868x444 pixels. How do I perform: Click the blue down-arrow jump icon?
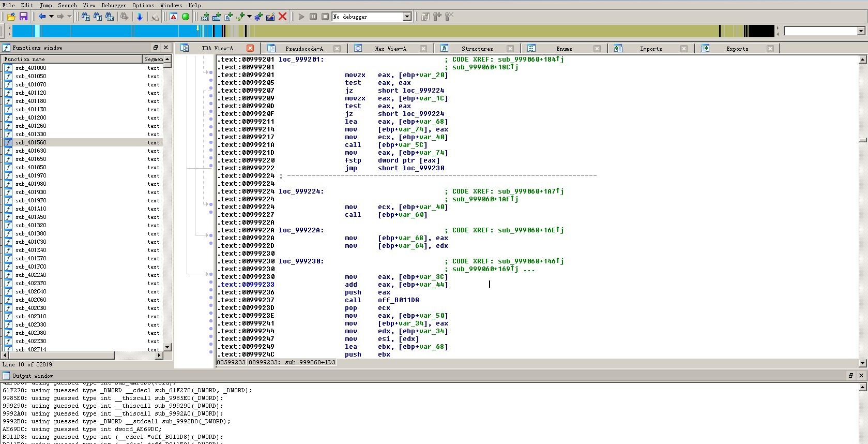(140, 17)
